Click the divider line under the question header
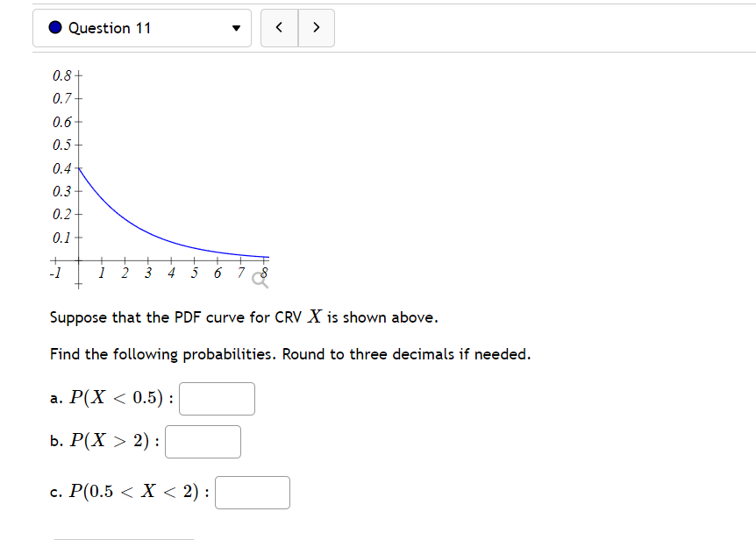The image size is (756, 540). (x=378, y=54)
